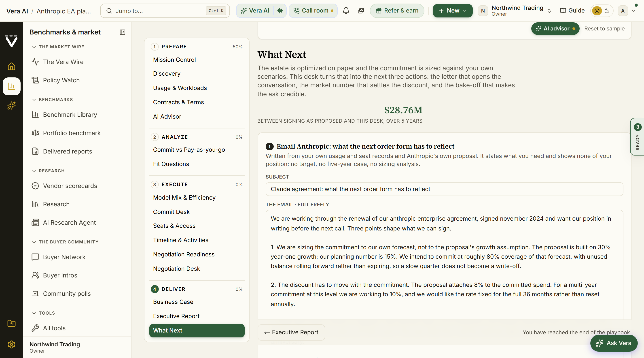644x358 pixels.
Task: Collapse THE BUYER COMMUNITY section
Action: (65, 242)
